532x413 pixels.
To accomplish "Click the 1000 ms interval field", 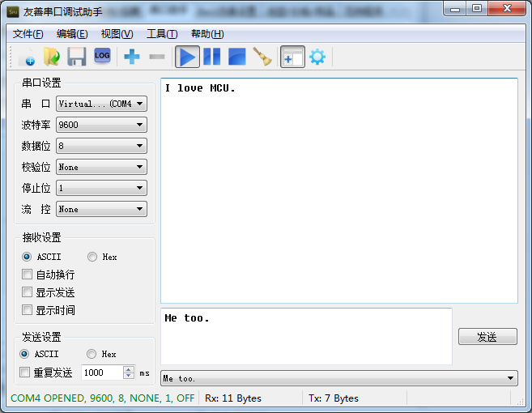I will click(102, 373).
